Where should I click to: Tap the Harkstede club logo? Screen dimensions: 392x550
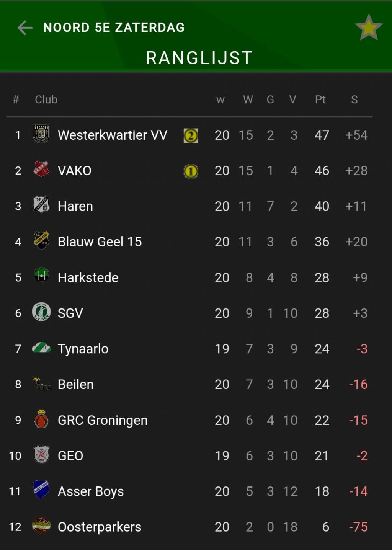pyautogui.click(x=41, y=275)
